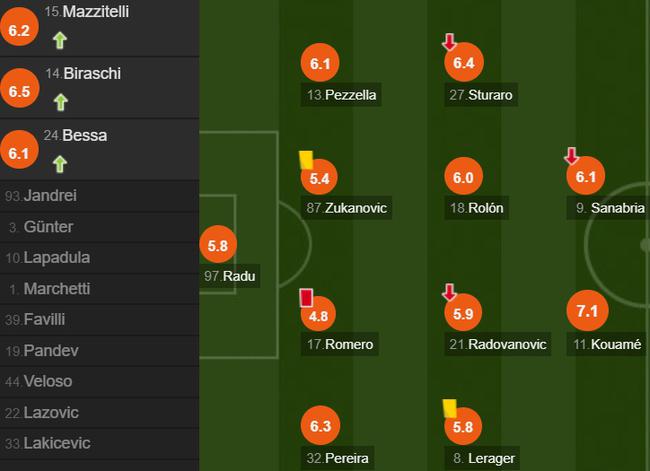The width and height of the screenshot is (650, 471).
Task: Select goalkeeper Radu's 5.8 rating badge
Action: (218, 245)
